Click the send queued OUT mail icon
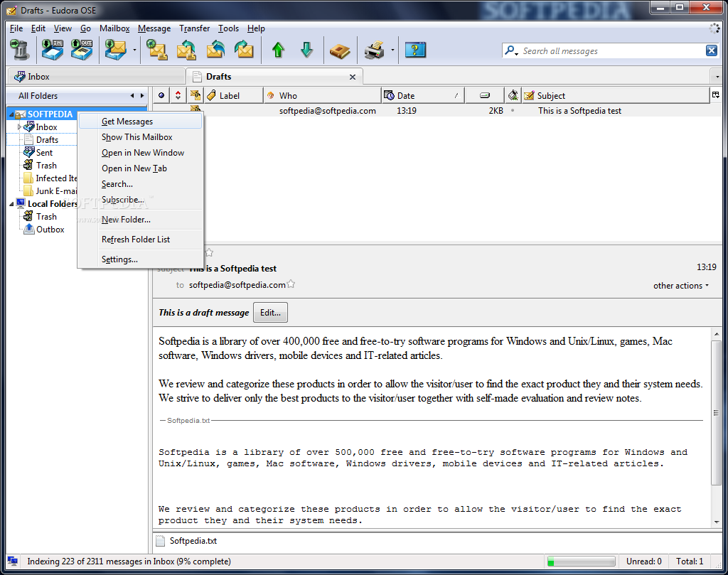This screenshot has width=728, height=575. tap(82, 50)
